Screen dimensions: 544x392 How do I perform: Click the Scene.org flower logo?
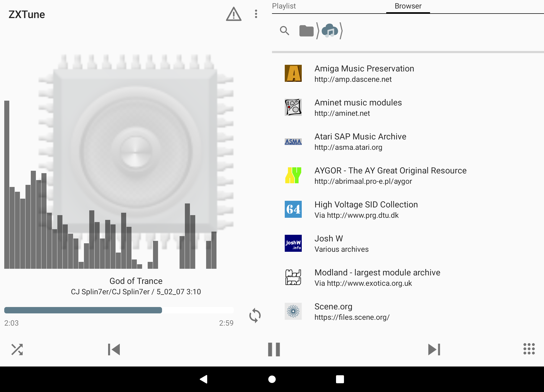tap(293, 311)
